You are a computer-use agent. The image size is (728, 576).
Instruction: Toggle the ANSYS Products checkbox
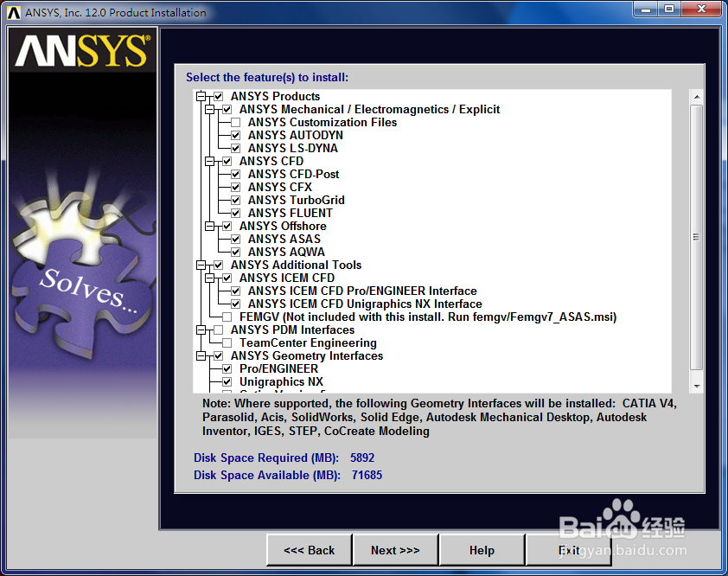point(218,97)
